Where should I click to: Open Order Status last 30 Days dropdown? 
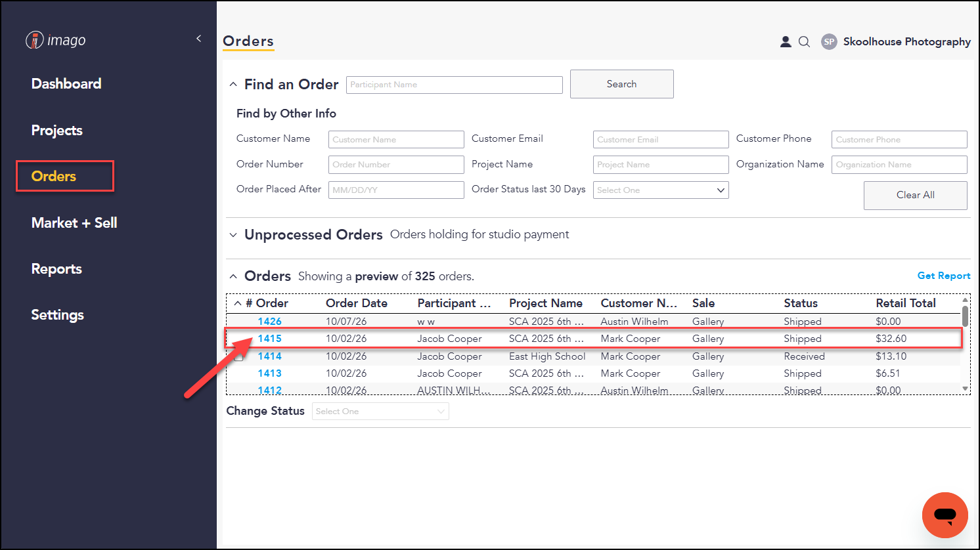(x=661, y=190)
